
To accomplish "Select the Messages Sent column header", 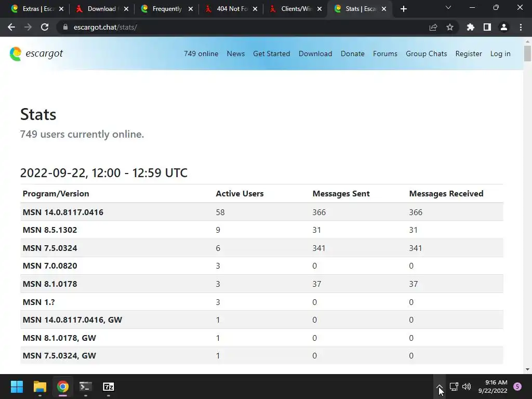I will pos(341,194).
